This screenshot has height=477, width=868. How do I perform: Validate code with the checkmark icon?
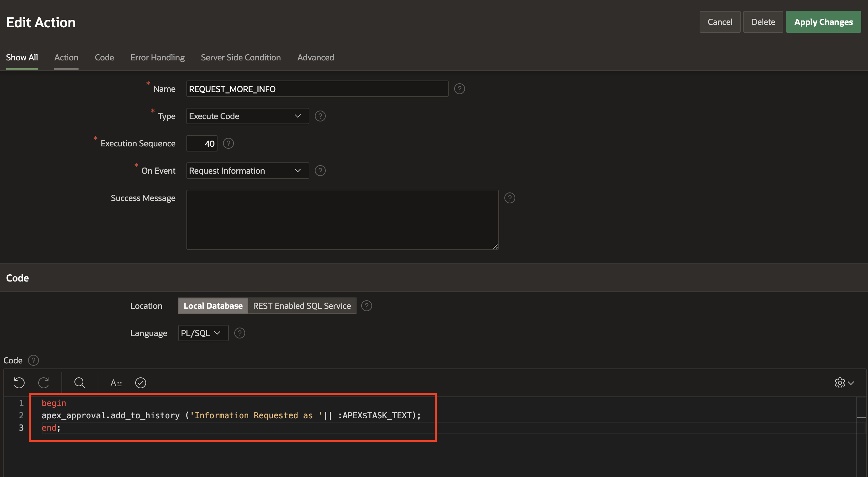pyautogui.click(x=141, y=383)
